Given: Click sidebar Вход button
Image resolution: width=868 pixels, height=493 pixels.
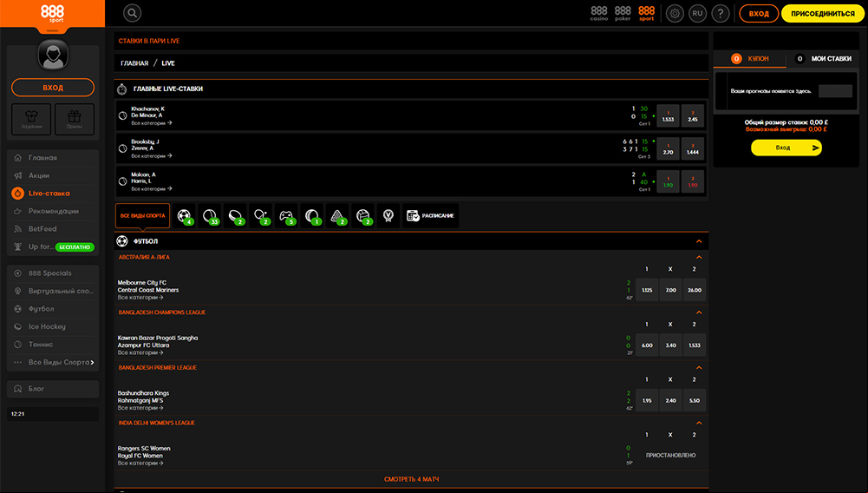Looking at the screenshot, I should 53,88.
